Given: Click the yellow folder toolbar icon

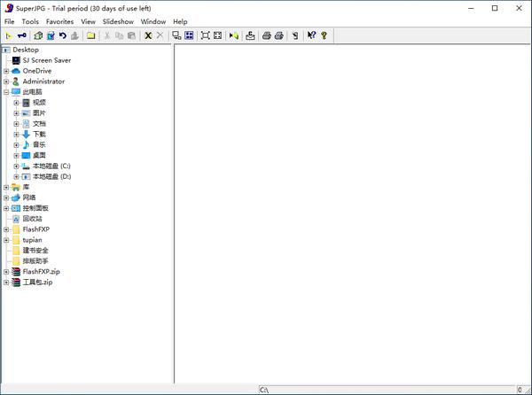Looking at the screenshot, I should point(90,35).
